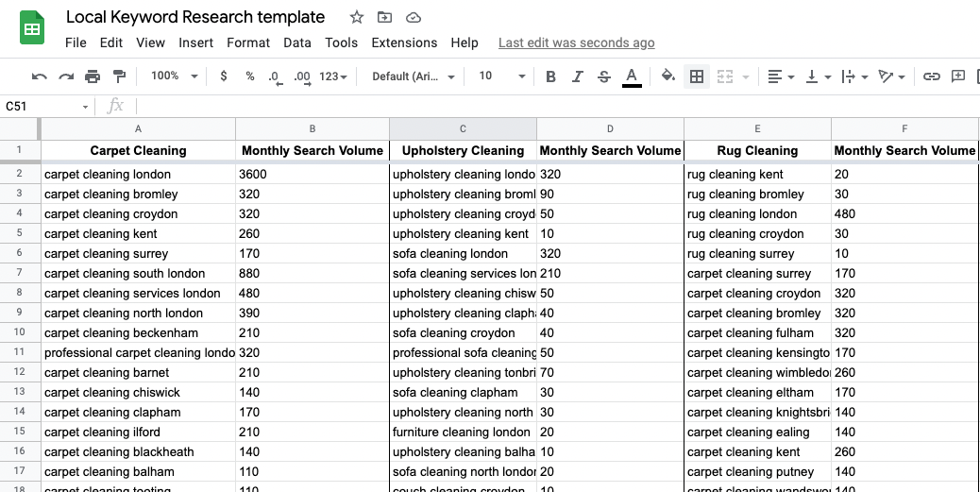Open the 100% zoom dropdown
Viewport: 980px width, 492px height.
175,76
